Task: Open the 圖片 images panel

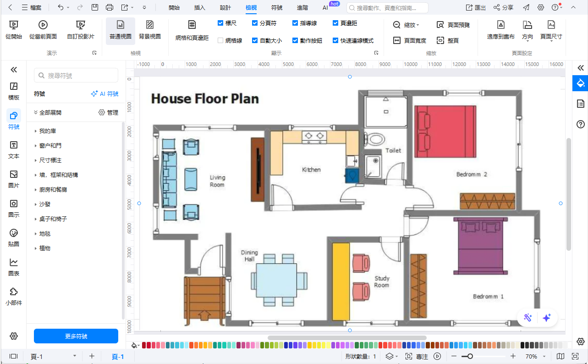Action: pyautogui.click(x=14, y=179)
